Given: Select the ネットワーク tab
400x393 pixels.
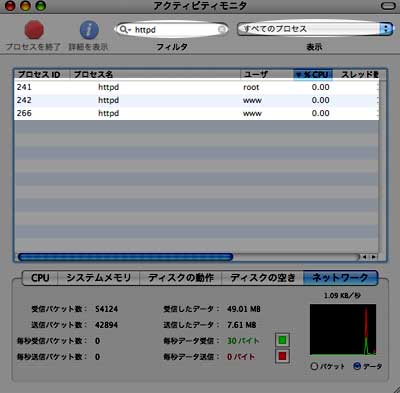Looking at the screenshot, I should [x=340, y=278].
